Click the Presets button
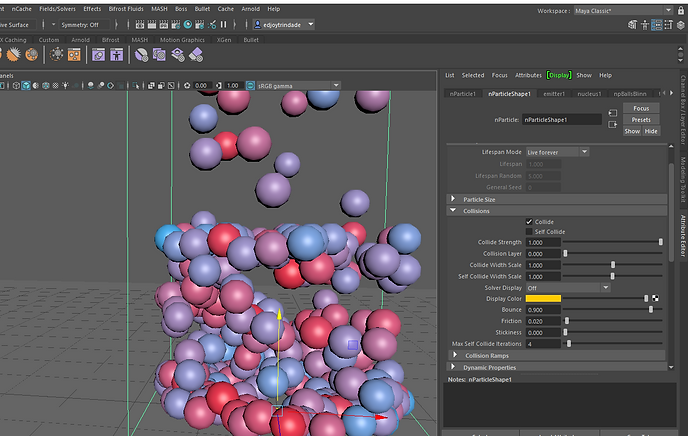 click(641, 120)
